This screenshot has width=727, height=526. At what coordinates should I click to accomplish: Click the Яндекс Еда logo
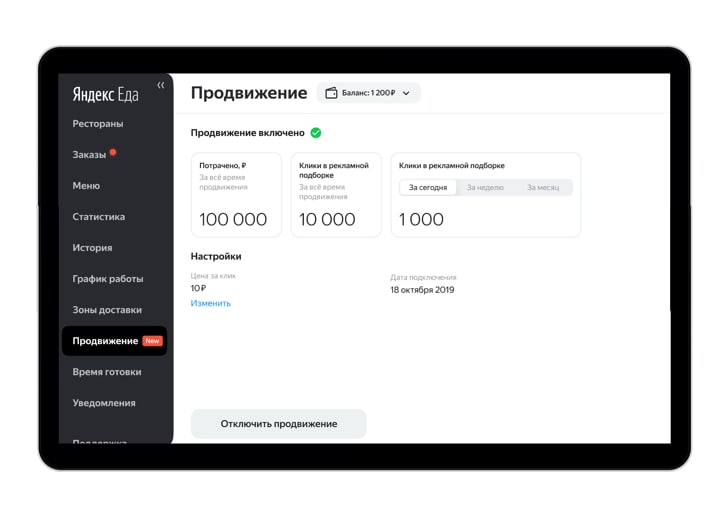[x=105, y=95]
